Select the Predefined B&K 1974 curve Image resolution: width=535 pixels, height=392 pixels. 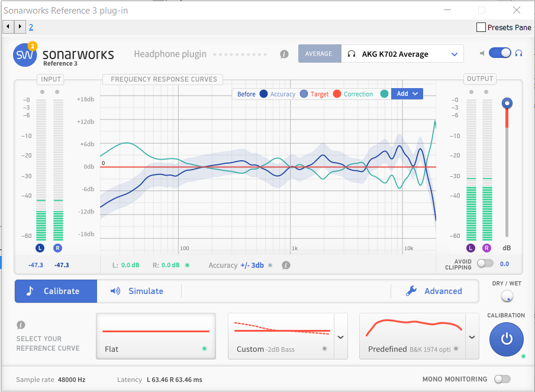click(412, 336)
